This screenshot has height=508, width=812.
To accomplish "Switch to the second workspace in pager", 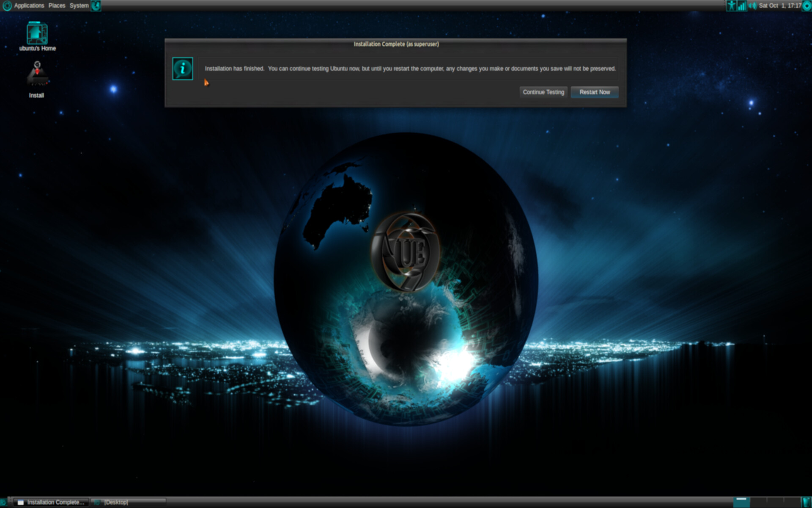I will click(758, 502).
